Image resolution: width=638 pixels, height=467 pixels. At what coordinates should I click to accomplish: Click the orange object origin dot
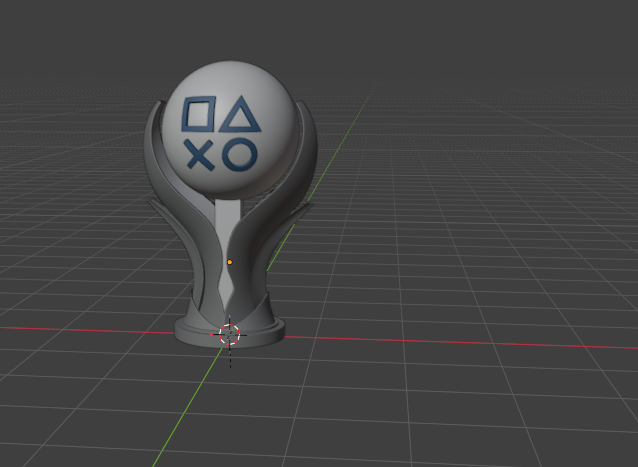click(229, 262)
